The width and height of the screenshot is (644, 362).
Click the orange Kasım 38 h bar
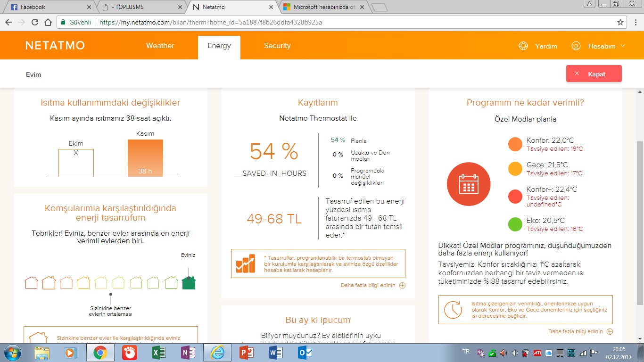click(145, 158)
